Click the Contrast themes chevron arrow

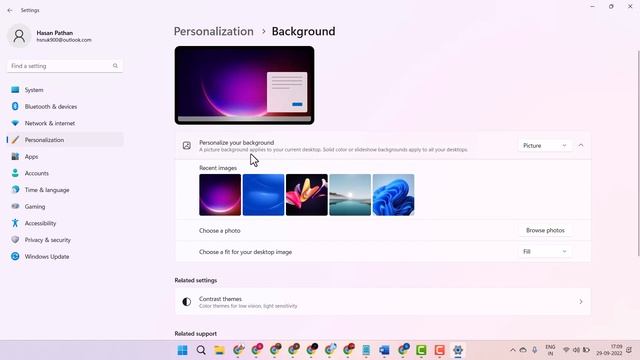581,302
